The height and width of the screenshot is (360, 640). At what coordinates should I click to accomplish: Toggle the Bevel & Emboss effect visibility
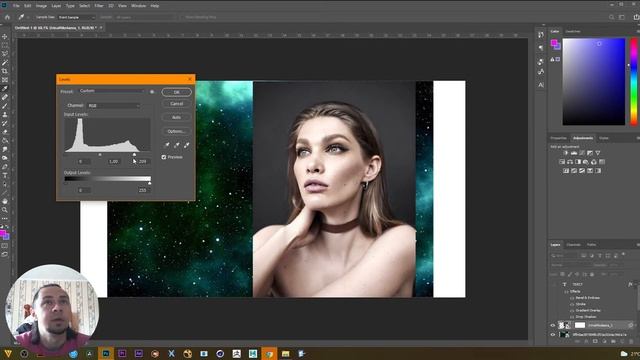[x=572, y=298]
